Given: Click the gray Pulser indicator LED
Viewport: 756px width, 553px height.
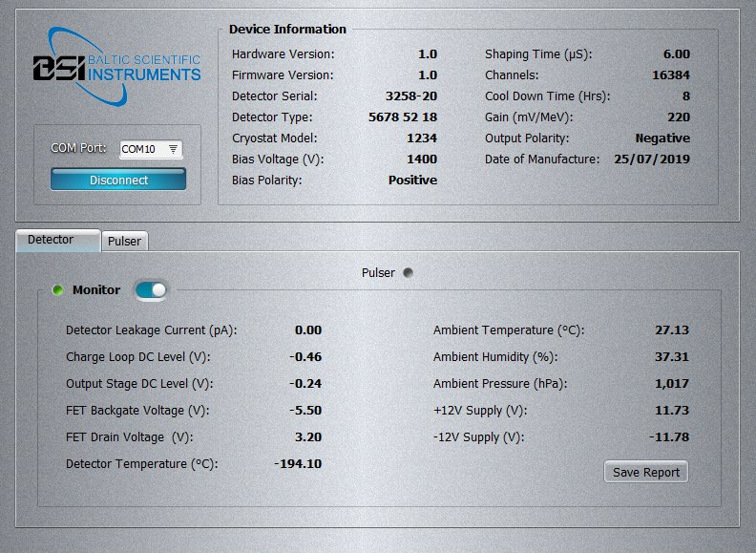Looking at the screenshot, I should tap(409, 273).
